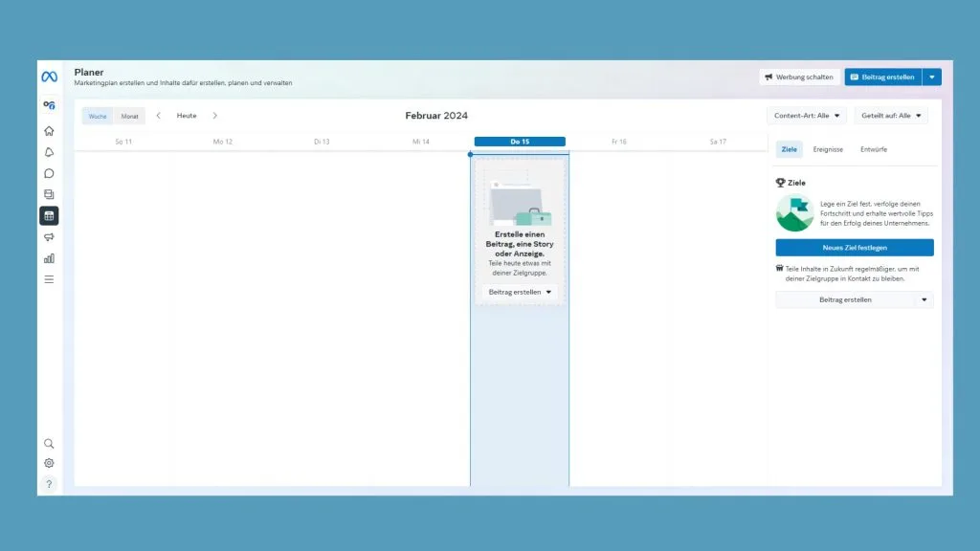Switch to the Ereignisse tab

(x=828, y=150)
